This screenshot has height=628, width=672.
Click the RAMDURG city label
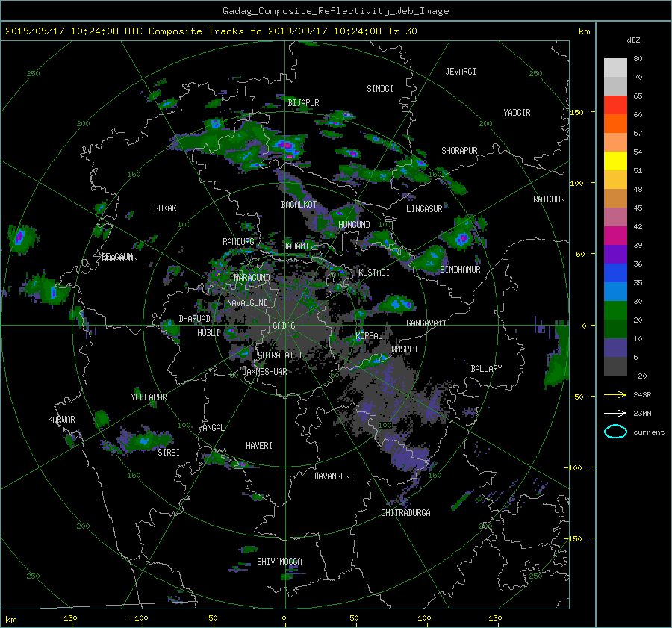click(238, 242)
